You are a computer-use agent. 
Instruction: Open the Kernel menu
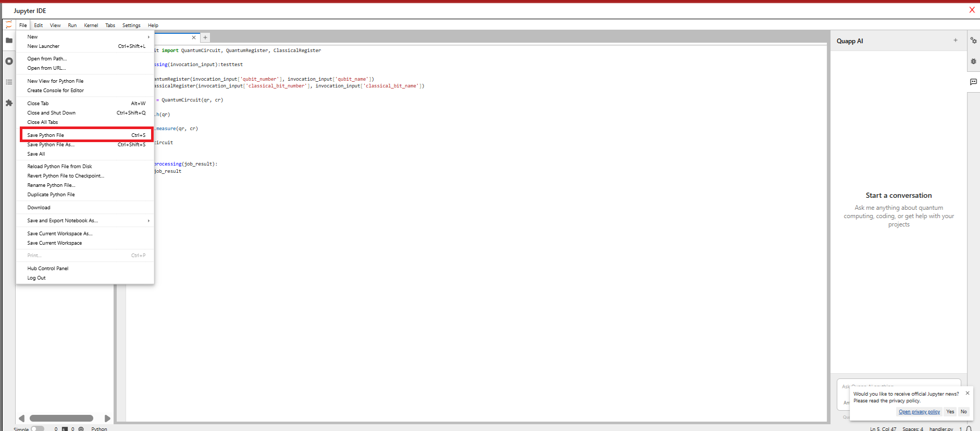91,26
